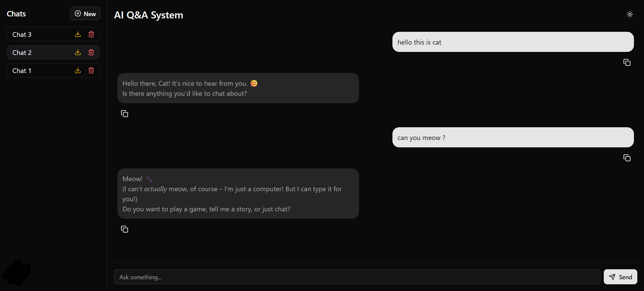644x291 pixels.
Task: Copy the 'hello this is cat' message
Action: pyautogui.click(x=627, y=63)
